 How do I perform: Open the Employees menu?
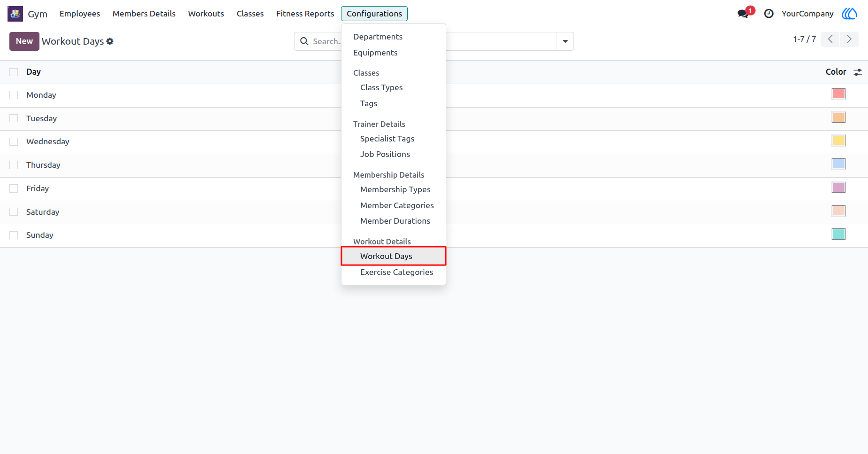tap(80, 14)
